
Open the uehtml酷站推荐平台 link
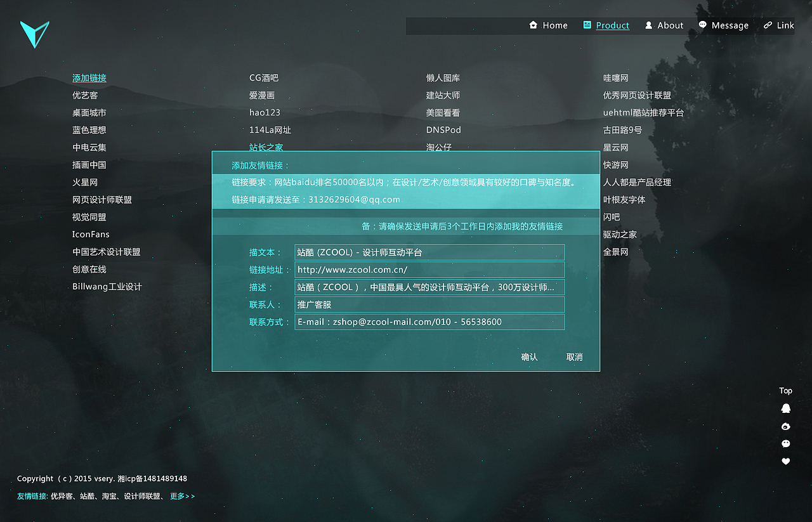pyautogui.click(x=644, y=113)
